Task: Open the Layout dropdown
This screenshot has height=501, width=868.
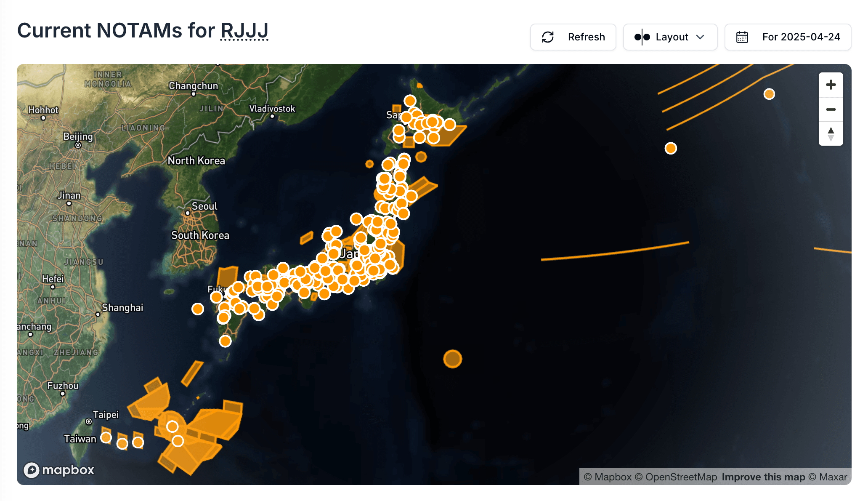Action: [x=670, y=37]
